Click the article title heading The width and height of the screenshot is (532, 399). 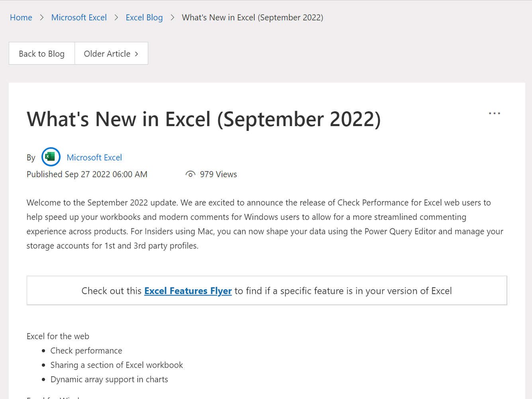point(203,119)
